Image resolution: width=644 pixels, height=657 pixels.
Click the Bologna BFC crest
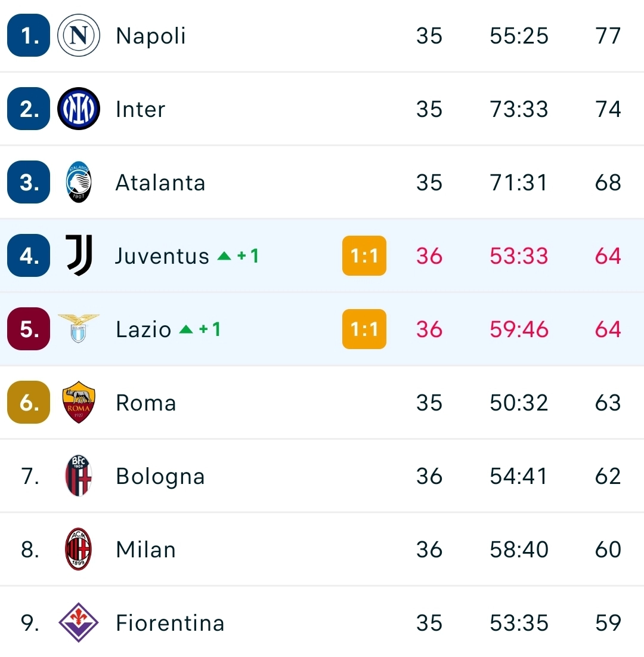click(x=78, y=476)
